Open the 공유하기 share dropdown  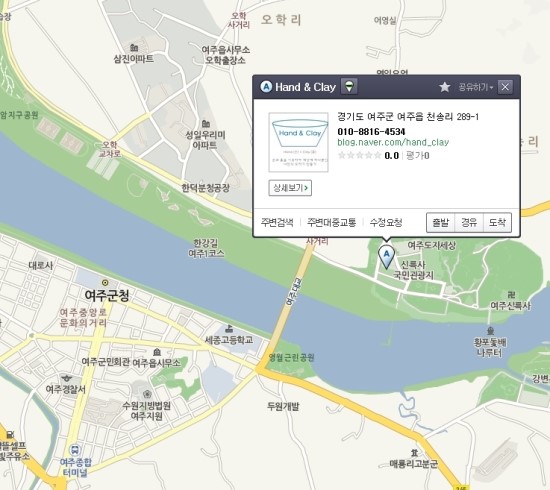tap(475, 87)
